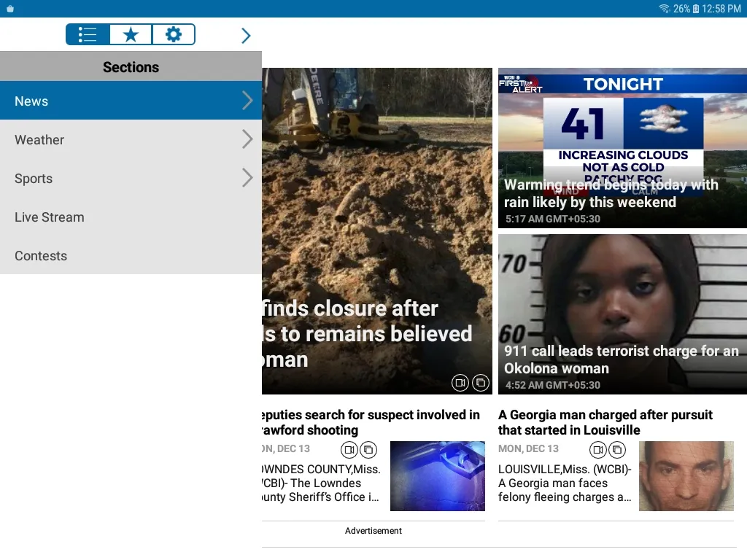Tap the Sections header

click(131, 66)
